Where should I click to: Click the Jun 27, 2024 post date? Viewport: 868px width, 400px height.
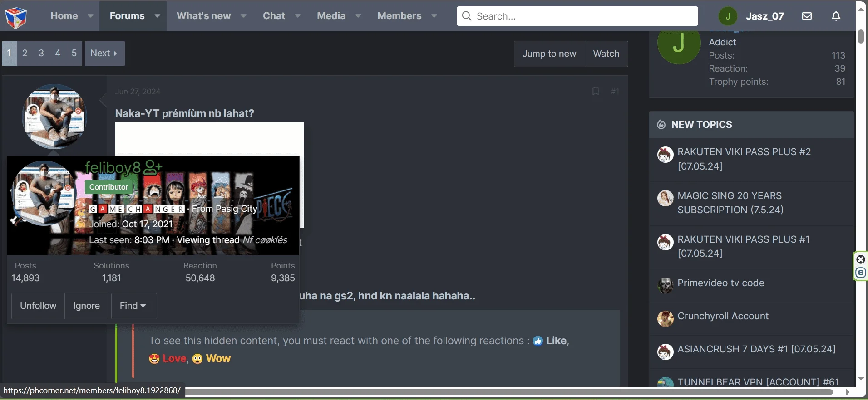138,92
